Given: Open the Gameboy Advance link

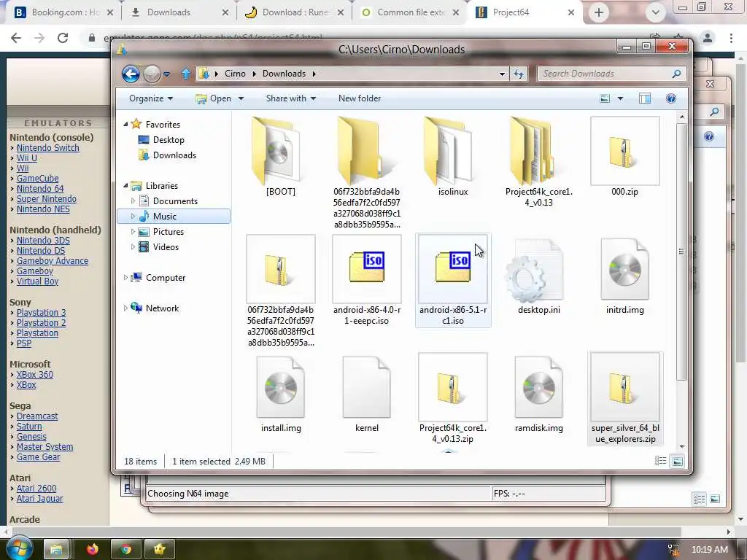Looking at the screenshot, I should pos(53,261).
